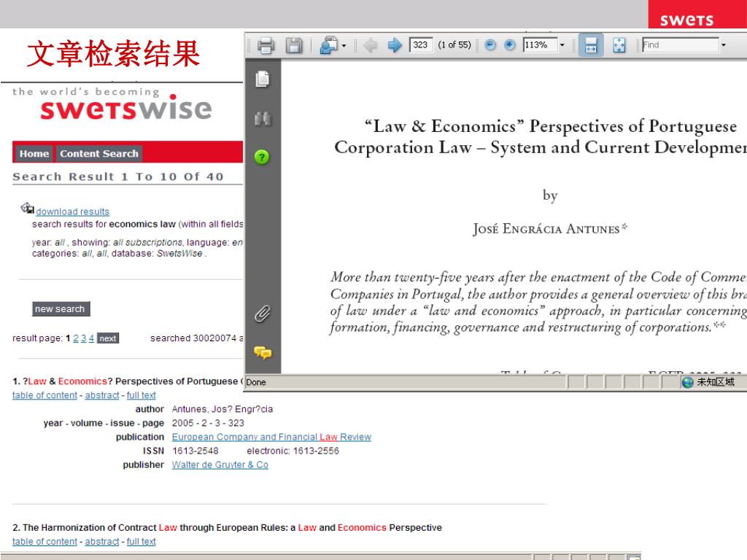Click the SwetsWise logo
This screenshot has height=560, width=747.
click(125, 108)
